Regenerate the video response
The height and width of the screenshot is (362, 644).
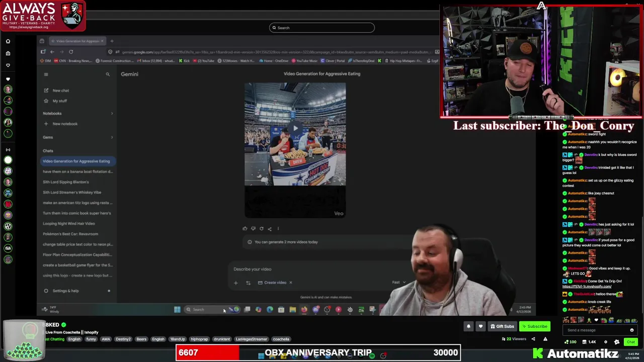click(261, 229)
